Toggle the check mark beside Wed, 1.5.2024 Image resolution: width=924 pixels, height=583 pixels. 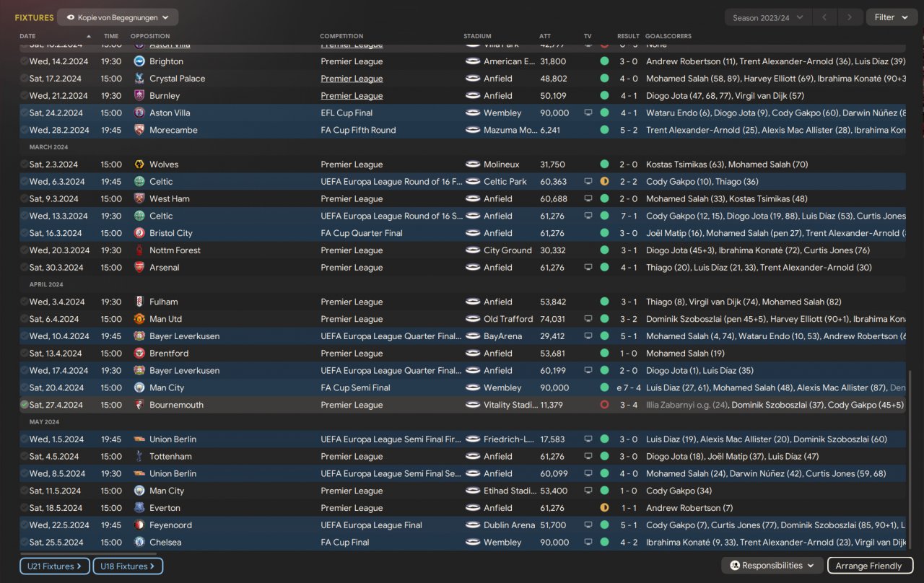click(25, 439)
